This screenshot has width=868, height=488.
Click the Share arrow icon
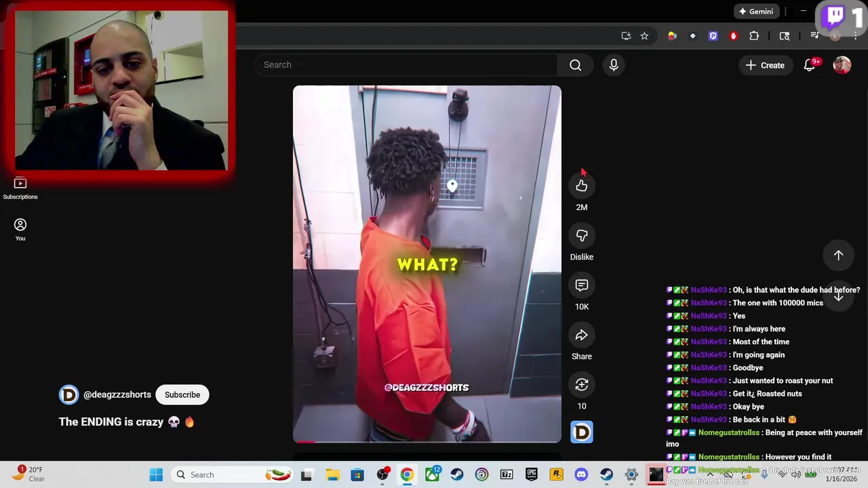(x=581, y=335)
